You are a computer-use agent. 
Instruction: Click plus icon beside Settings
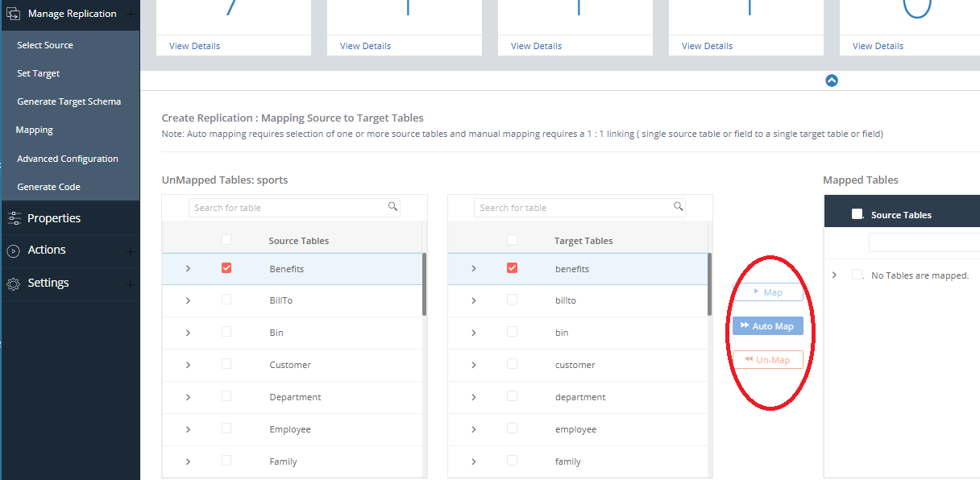click(131, 283)
